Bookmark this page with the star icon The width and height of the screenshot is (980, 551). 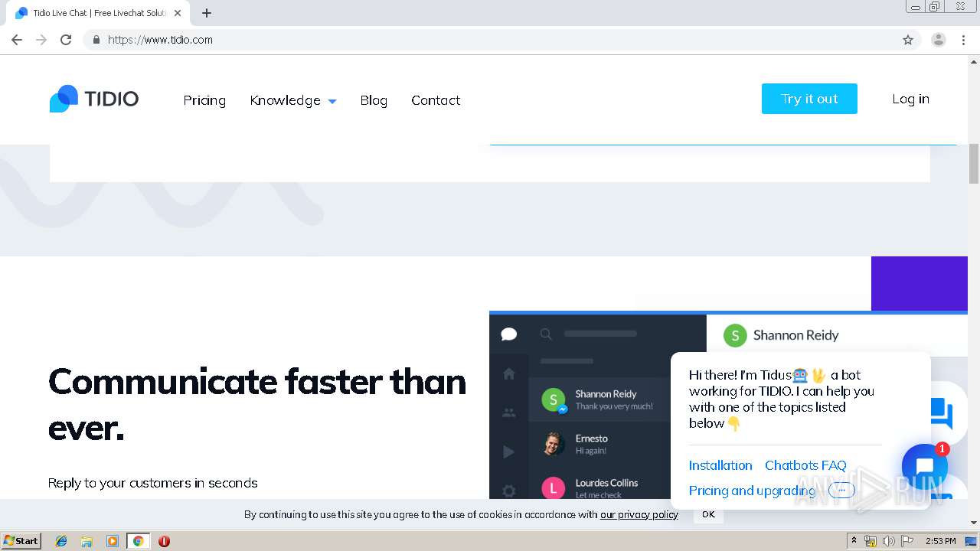[x=908, y=40]
